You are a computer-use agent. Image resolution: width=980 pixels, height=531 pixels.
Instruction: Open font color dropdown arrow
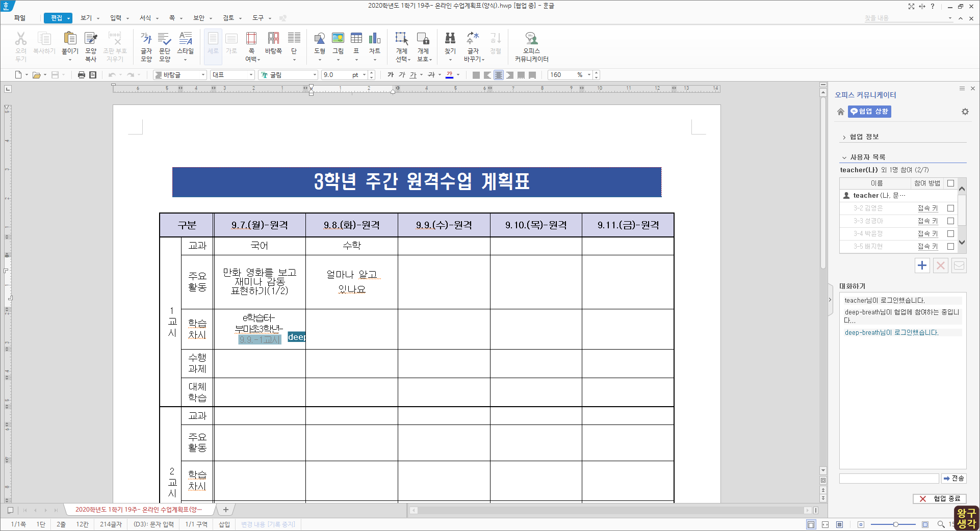458,75
